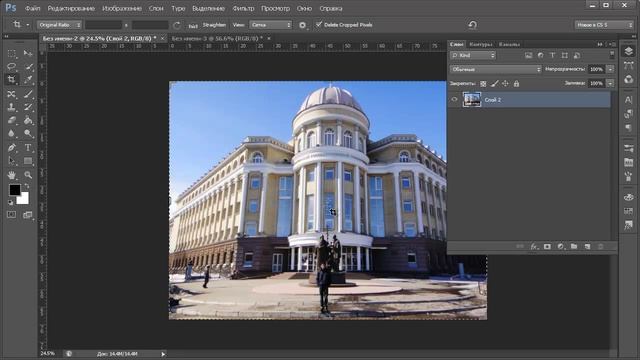Viewport: 640px width, 360px height.
Task: Select the History Brush tool
Action: [28, 107]
